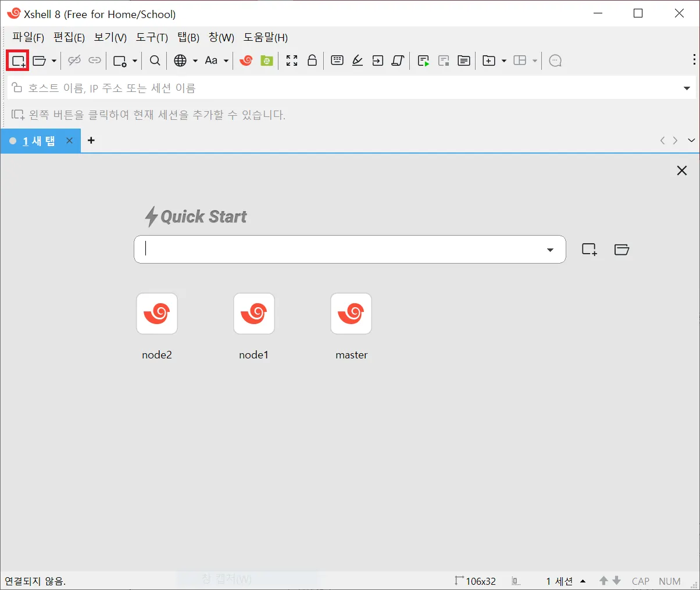
Task: Click the Disconnect broken-link icon
Action: [74, 61]
